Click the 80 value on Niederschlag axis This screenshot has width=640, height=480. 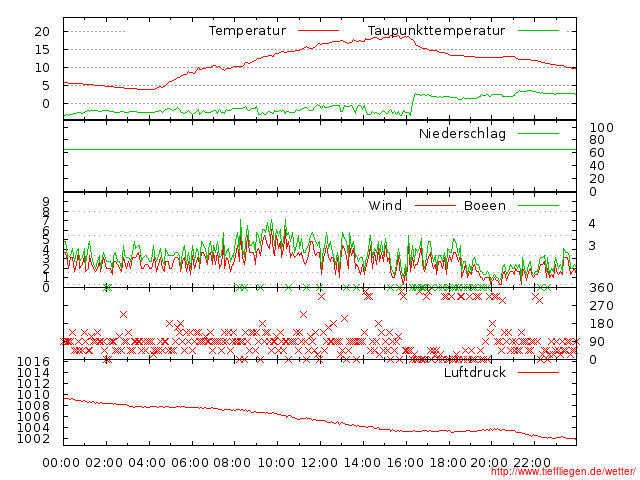tap(597, 140)
